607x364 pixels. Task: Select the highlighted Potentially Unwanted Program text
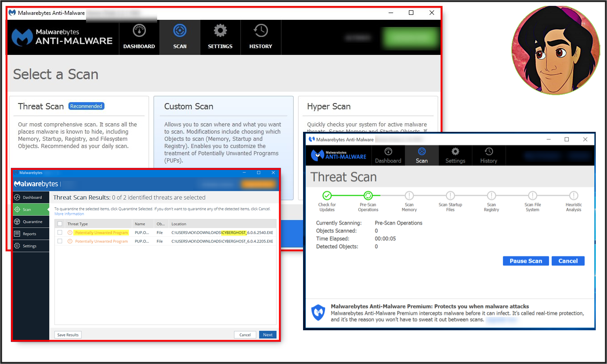coord(101,233)
